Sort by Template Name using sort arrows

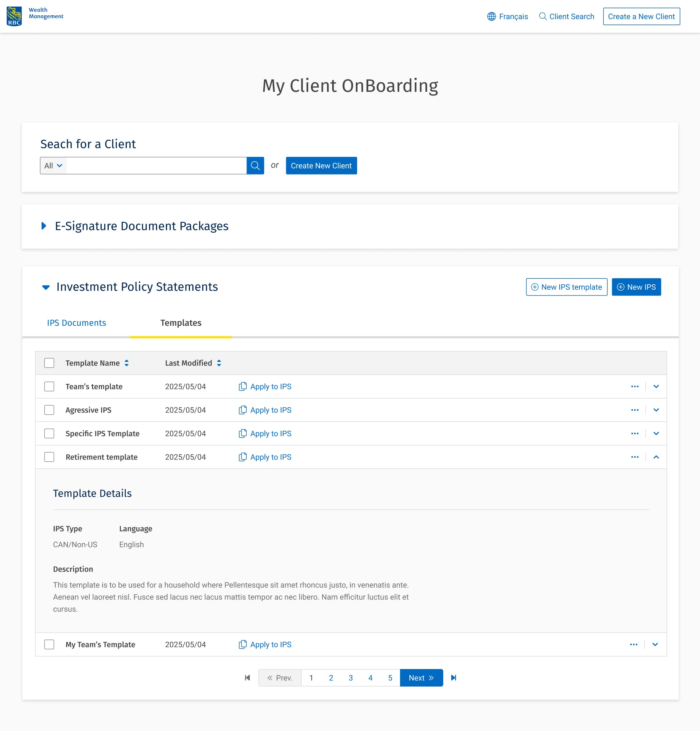pyautogui.click(x=127, y=363)
